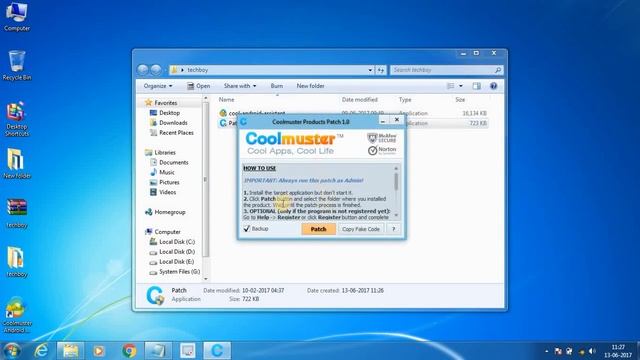Open Recycle Bin desktop icon
This screenshot has width=640, height=360.
[x=17, y=66]
